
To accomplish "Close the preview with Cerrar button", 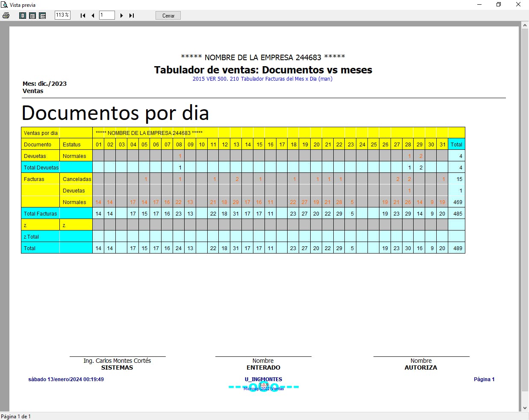I will pyautogui.click(x=168, y=15).
